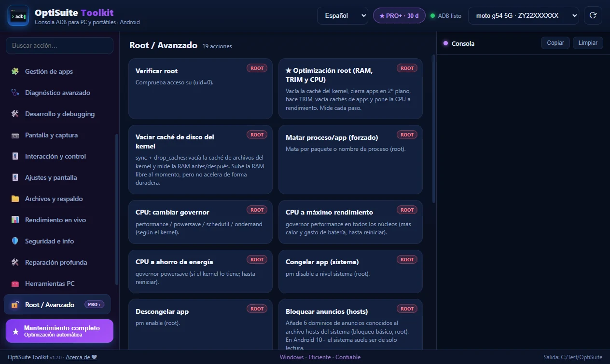The image size is (610, 364).
Task: Click the folder icon beside Archivos y respaldo
Action: pos(15,199)
